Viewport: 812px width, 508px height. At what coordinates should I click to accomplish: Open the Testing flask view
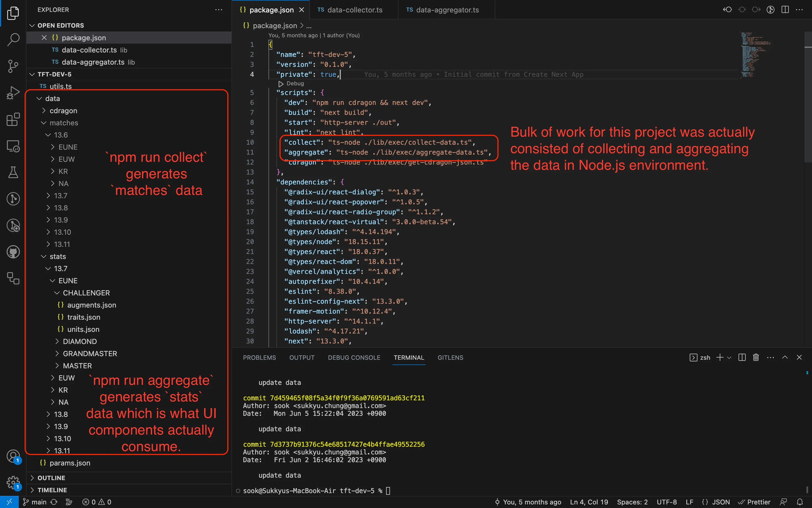click(x=13, y=172)
